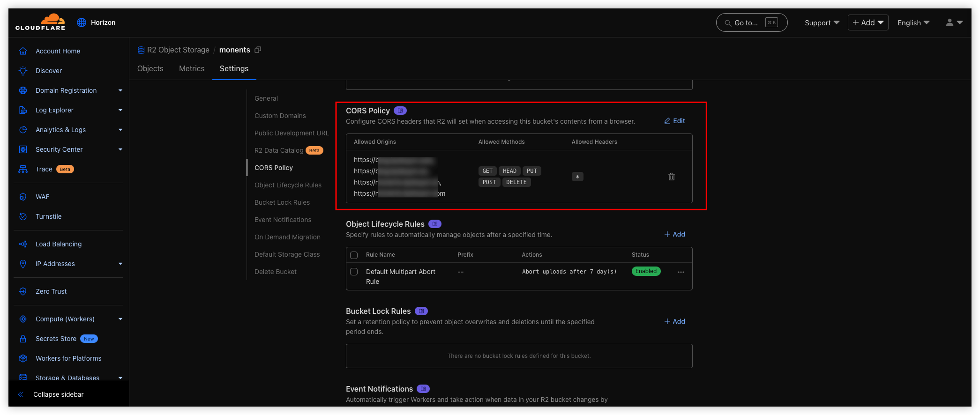Click the Cloudflare logo
Viewport: 980px width, 415px height.
point(40,22)
